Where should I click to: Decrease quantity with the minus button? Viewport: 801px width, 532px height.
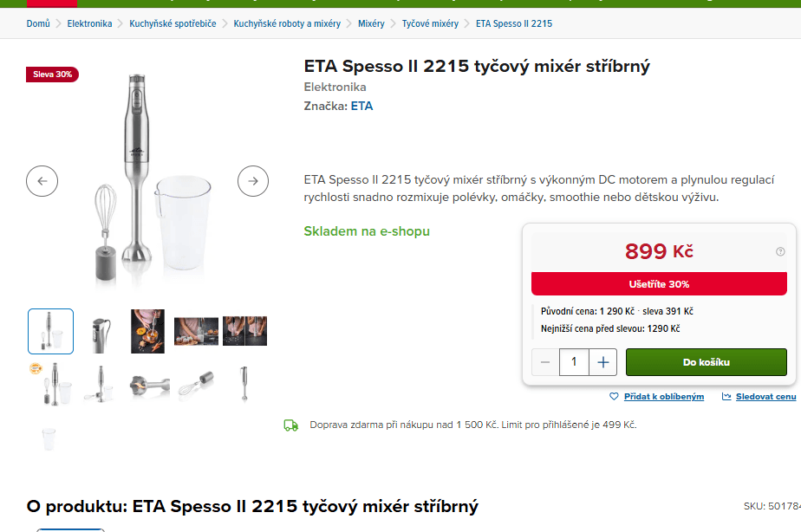pyautogui.click(x=545, y=362)
